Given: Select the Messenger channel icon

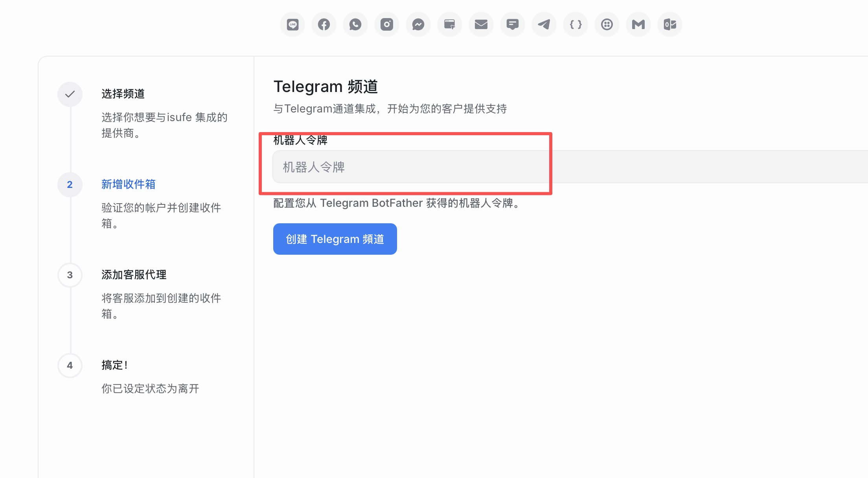Looking at the screenshot, I should click(418, 24).
